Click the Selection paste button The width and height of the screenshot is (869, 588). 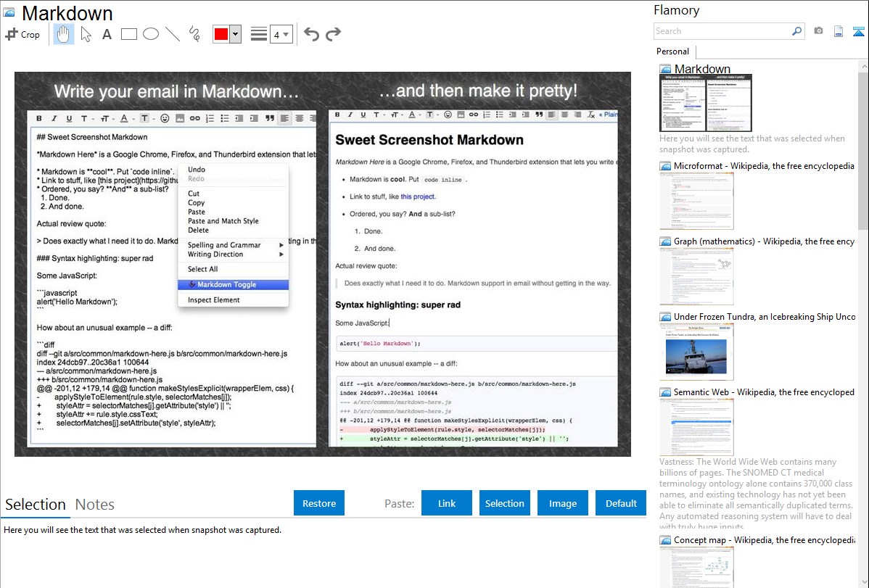coord(504,503)
